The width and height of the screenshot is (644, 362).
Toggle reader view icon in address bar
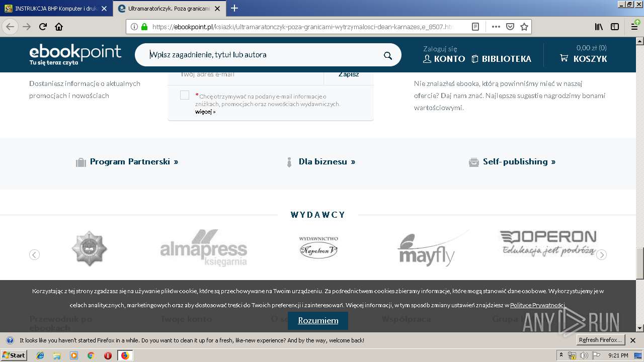(x=475, y=27)
